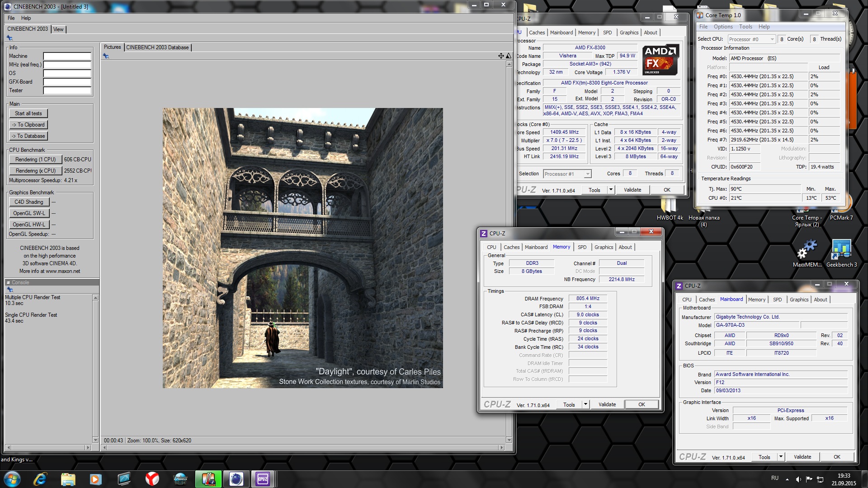
Task: Open Select CPU dropdown in Core Temp
Action: click(x=752, y=39)
